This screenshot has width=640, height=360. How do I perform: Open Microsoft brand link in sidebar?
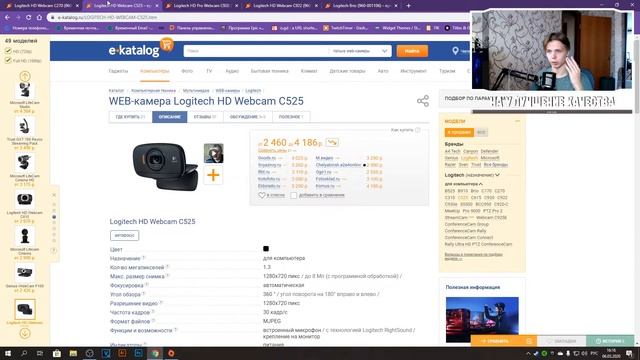tap(490, 158)
